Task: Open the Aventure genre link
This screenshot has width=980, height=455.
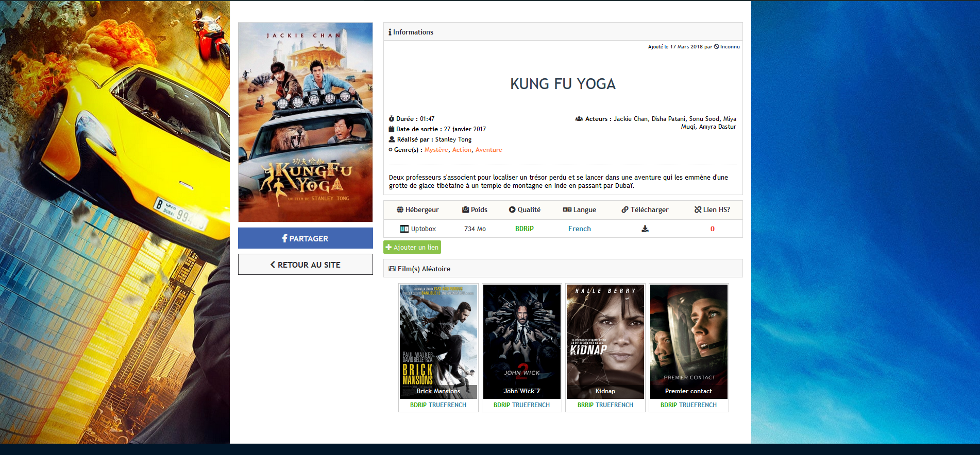Action: click(488, 150)
